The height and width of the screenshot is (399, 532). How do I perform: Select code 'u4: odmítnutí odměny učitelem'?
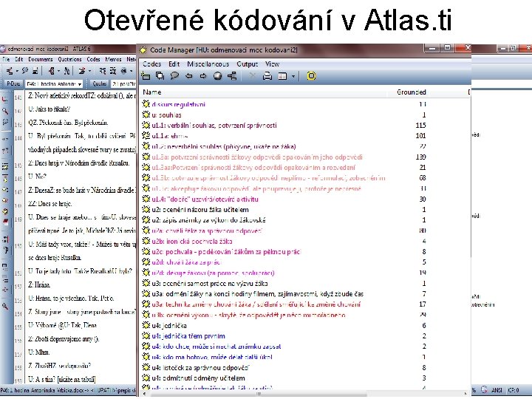[198, 378]
